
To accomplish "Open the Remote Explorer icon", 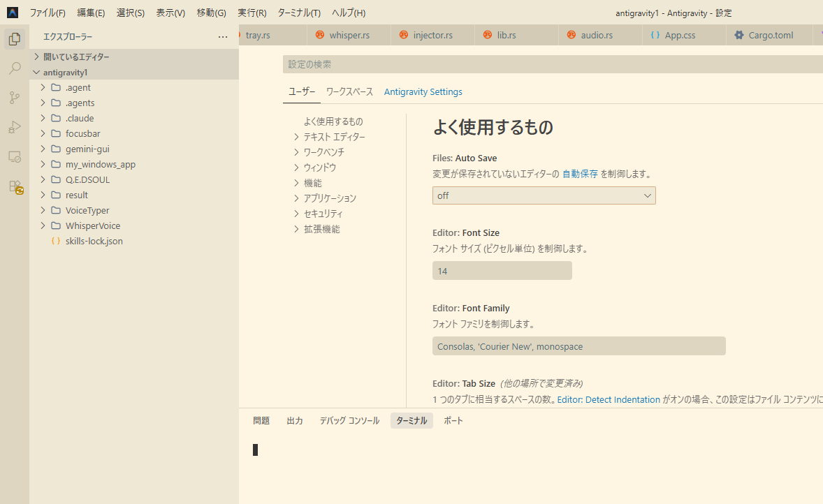I will (14, 157).
